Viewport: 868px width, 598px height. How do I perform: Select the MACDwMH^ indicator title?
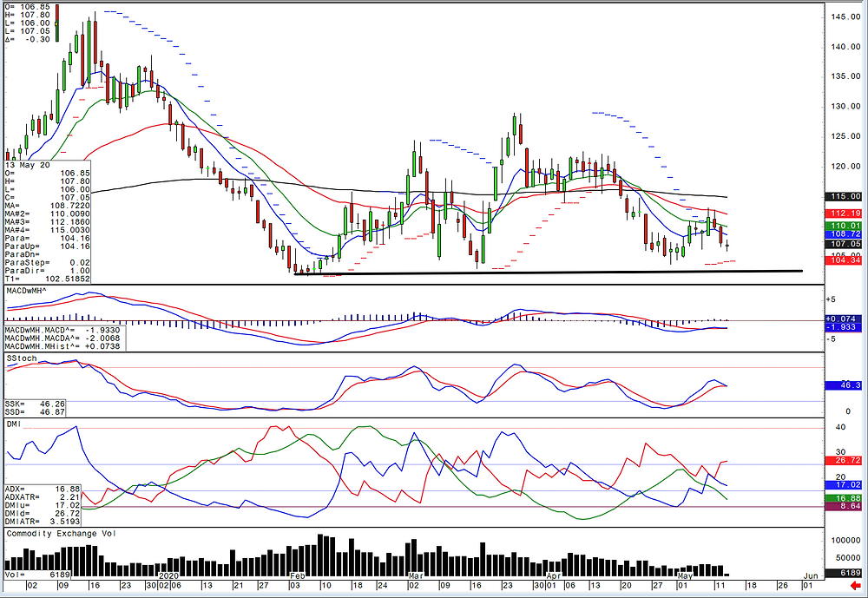tap(26, 290)
